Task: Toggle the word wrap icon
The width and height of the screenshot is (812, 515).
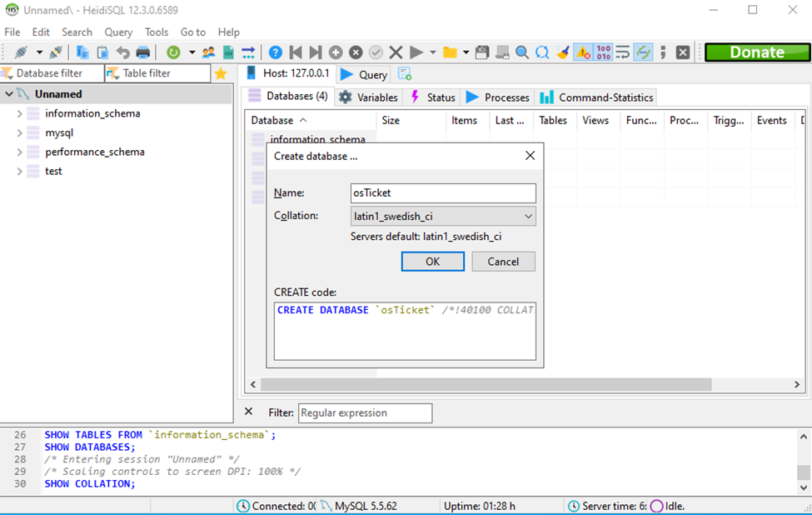Action: 623,52
